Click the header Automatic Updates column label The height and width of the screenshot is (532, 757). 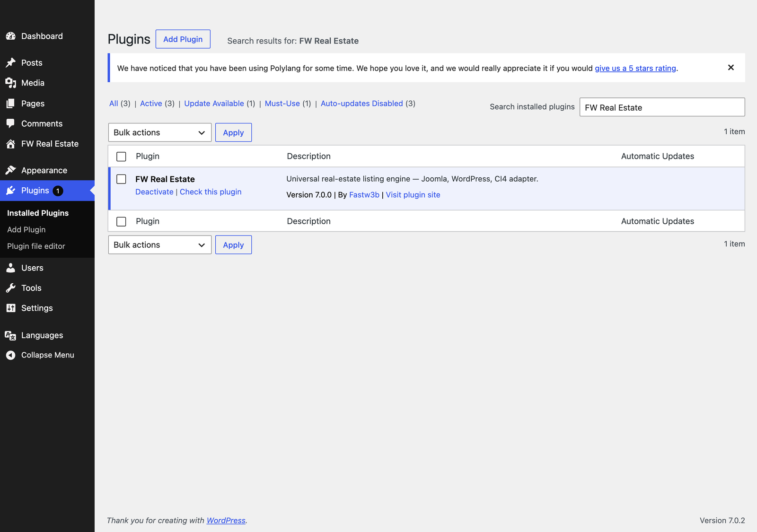point(658,157)
